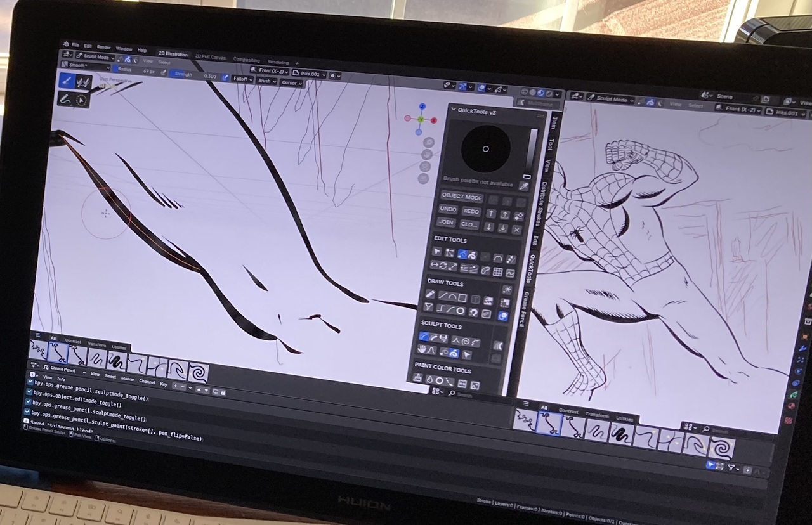Open the Inks.001 layer dropdown in left viewport

pos(309,74)
